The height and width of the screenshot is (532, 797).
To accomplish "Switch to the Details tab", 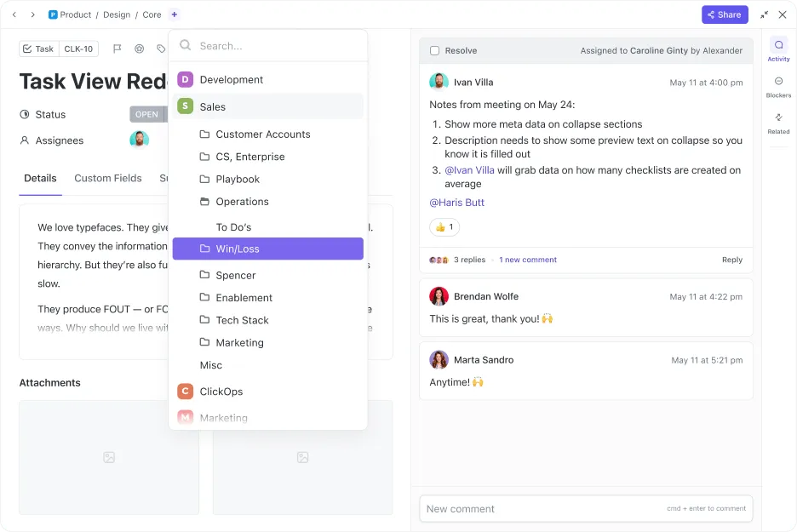I will (x=40, y=179).
